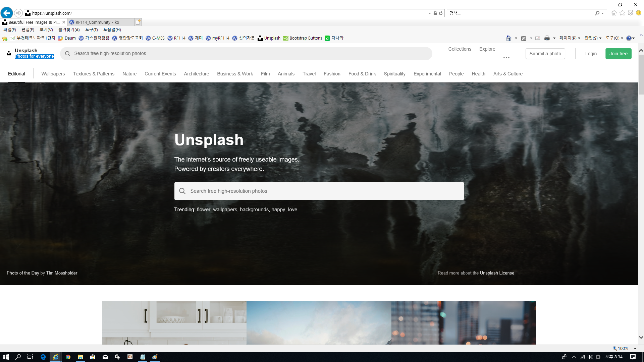Screen dimensions: 644x362
Task: Open Explore link in header
Action: (x=487, y=49)
